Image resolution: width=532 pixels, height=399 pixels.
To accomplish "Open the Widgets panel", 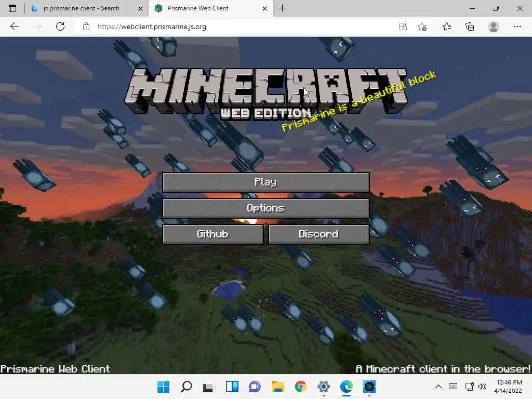I will pos(232,387).
